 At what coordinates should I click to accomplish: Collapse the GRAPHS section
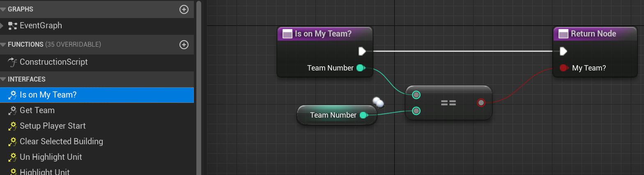click(x=3, y=9)
